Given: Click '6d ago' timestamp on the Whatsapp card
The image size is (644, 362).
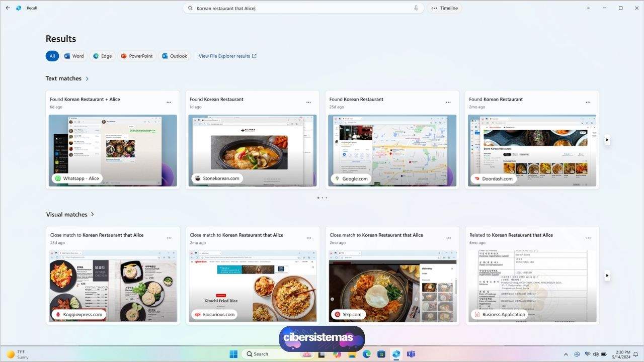Looking at the screenshot, I should coord(56,107).
